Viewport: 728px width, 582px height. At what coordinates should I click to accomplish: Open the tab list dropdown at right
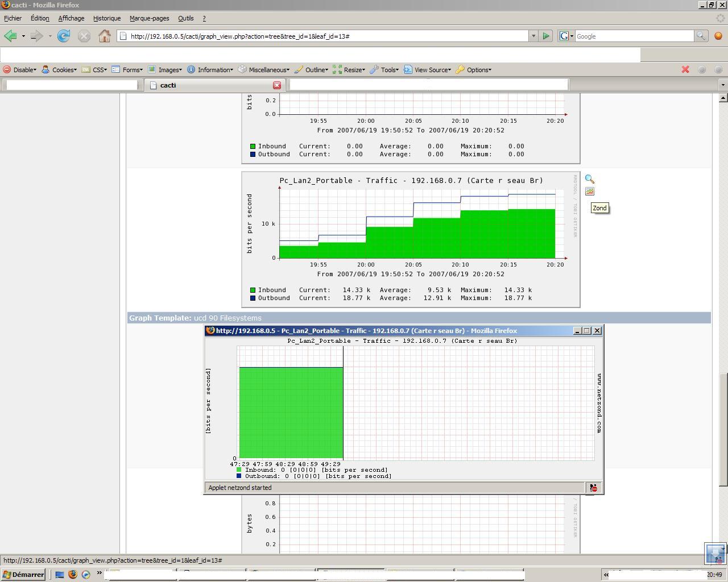(x=723, y=85)
